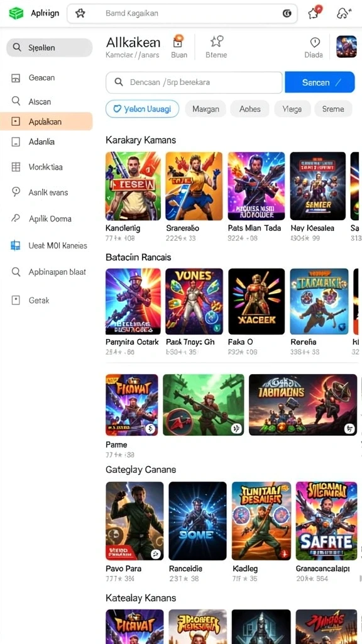Viewport: 362px width, 644px height.
Task: Open the profile avatar thumbnail
Action: pyautogui.click(x=346, y=47)
